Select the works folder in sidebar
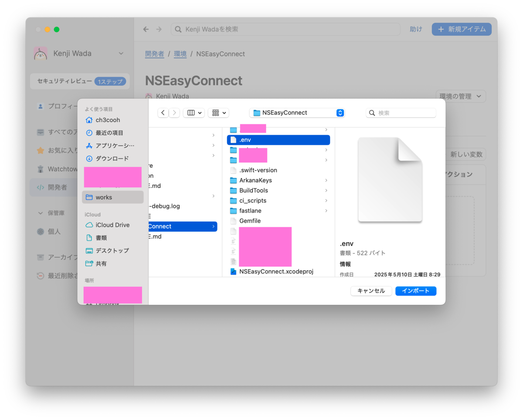Viewport: 523px width, 420px height. pos(112,197)
